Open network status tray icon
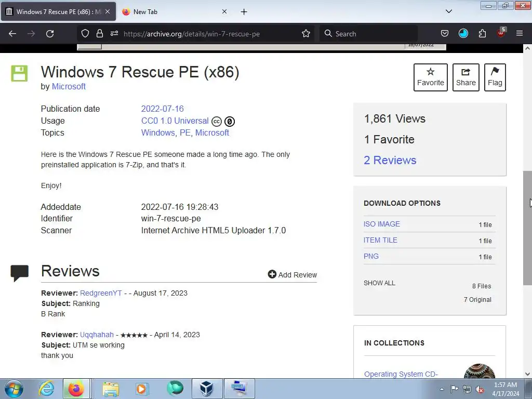This screenshot has height=399, width=532. (467, 389)
